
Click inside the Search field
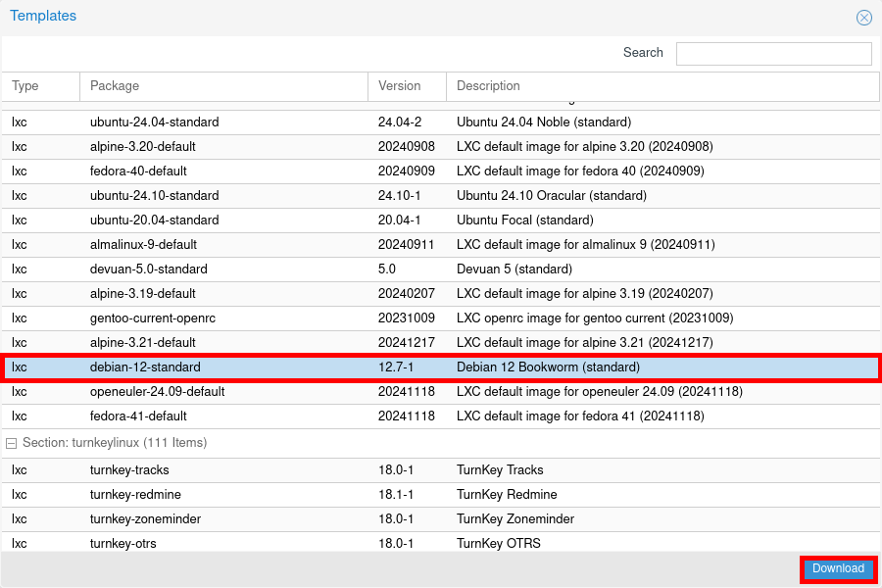point(773,53)
